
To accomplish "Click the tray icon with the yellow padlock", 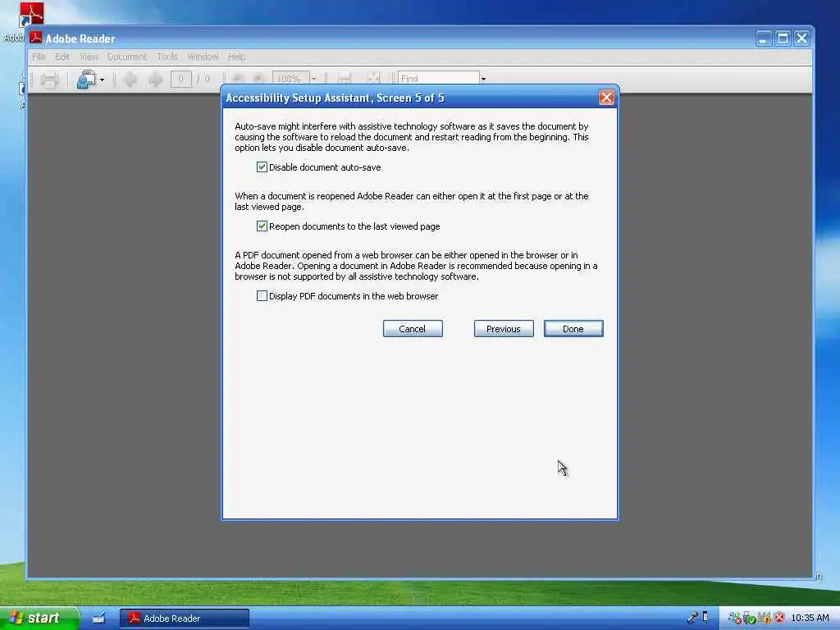I will click(x=764, y=619).
